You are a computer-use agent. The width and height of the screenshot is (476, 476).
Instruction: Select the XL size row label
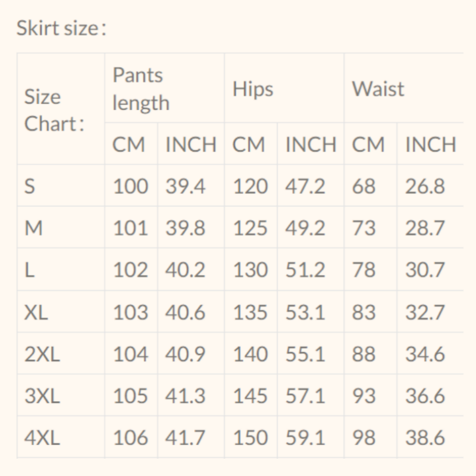[x=36, y=312]
